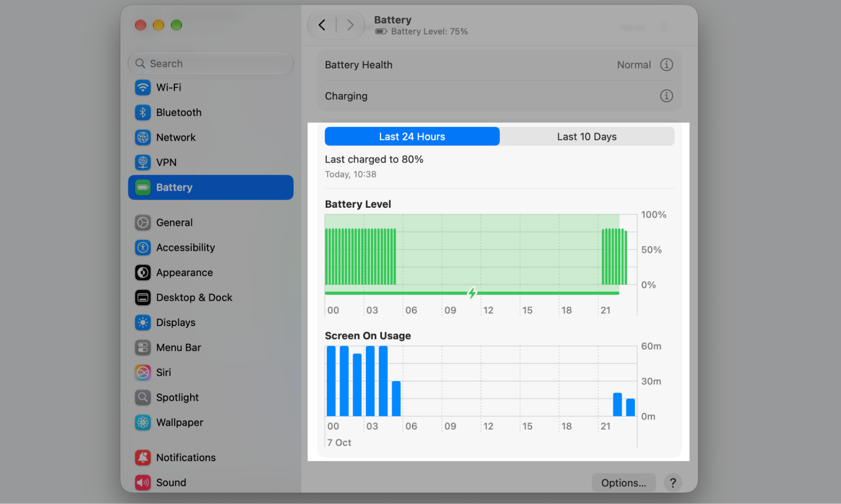
Task: Open the Wallpaper flower icon
Action: 143,422
